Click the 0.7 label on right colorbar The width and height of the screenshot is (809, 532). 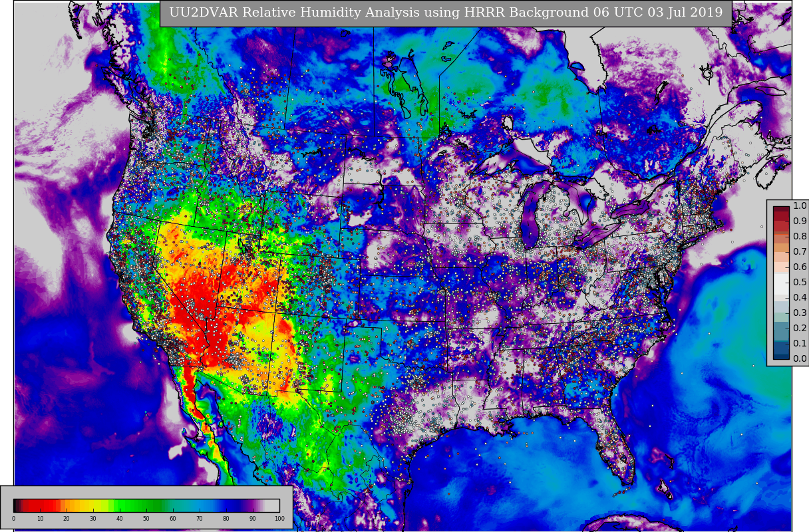click(x=799, y=252)
